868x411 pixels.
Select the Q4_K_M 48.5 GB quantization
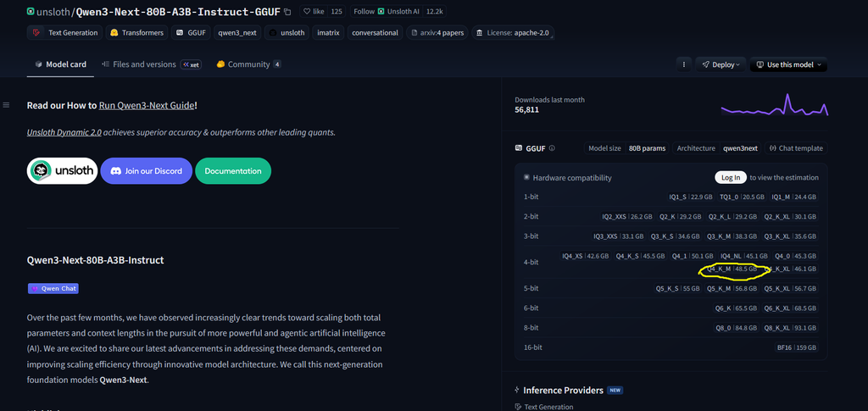[732, 269]
